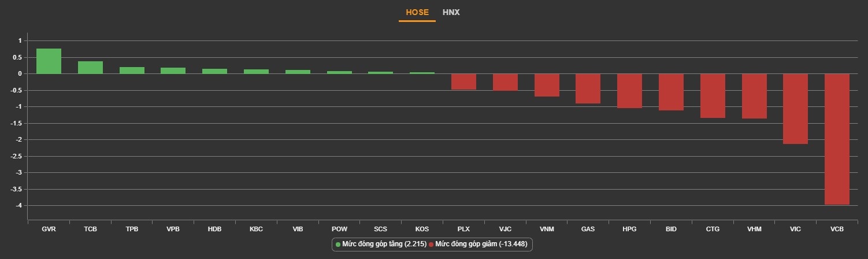Click the red VJC bar
The height and width of the screenshot is (259, 868).
pyautogui.click(x=505, y=82)
